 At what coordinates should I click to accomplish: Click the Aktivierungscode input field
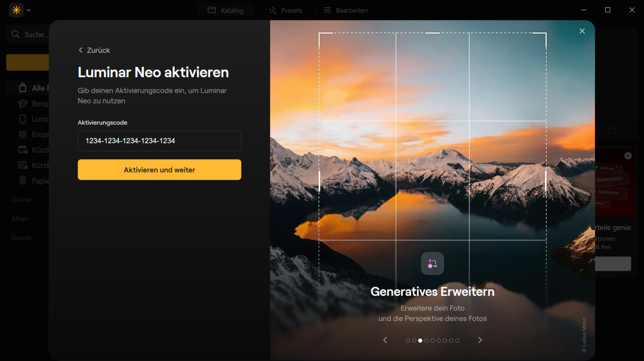[159, 141]
